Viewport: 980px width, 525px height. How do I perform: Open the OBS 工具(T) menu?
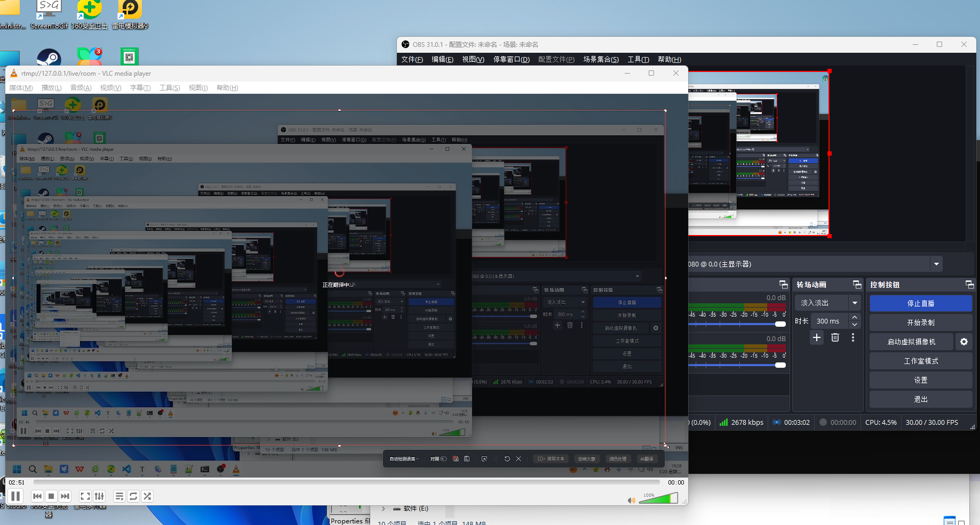click(x=638, y=60)
